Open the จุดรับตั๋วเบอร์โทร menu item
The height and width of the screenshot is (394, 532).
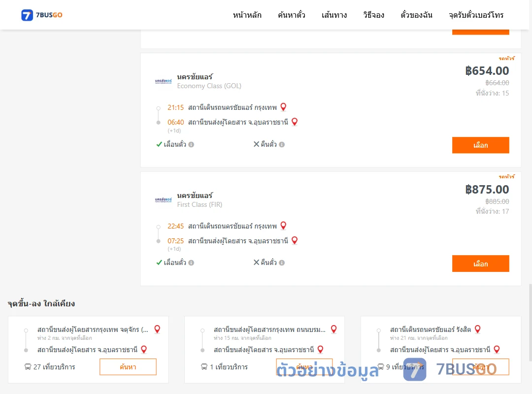476,15
